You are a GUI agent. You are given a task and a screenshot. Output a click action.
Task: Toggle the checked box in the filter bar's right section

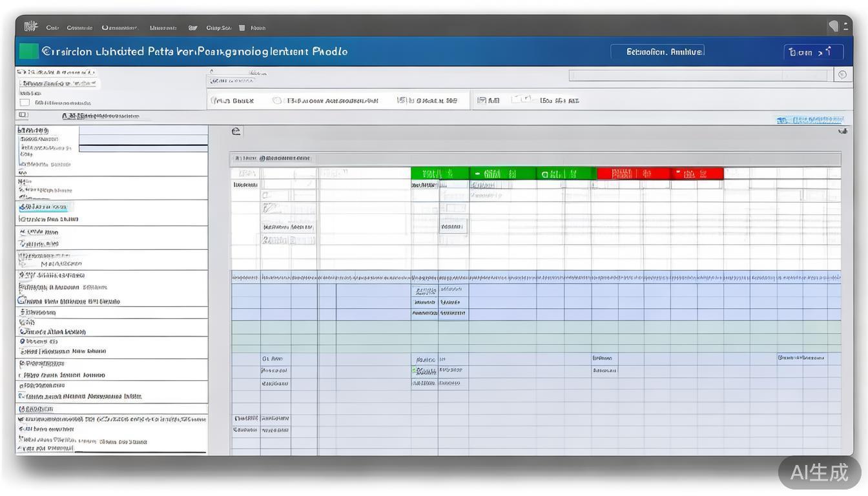480,101
